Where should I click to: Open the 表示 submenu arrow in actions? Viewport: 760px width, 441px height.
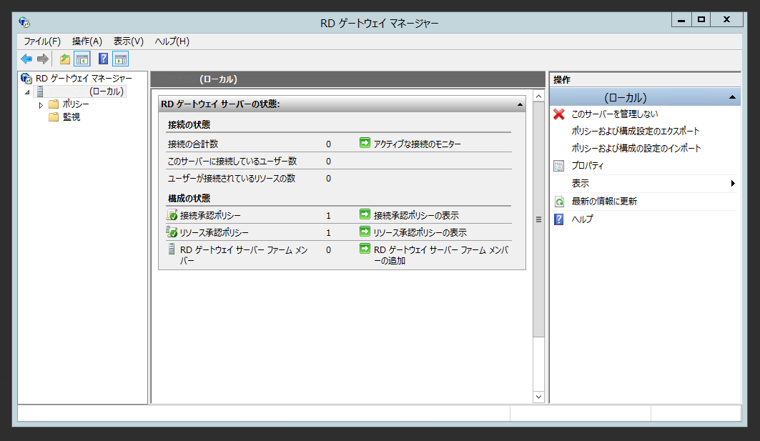(x=733, y=183)
